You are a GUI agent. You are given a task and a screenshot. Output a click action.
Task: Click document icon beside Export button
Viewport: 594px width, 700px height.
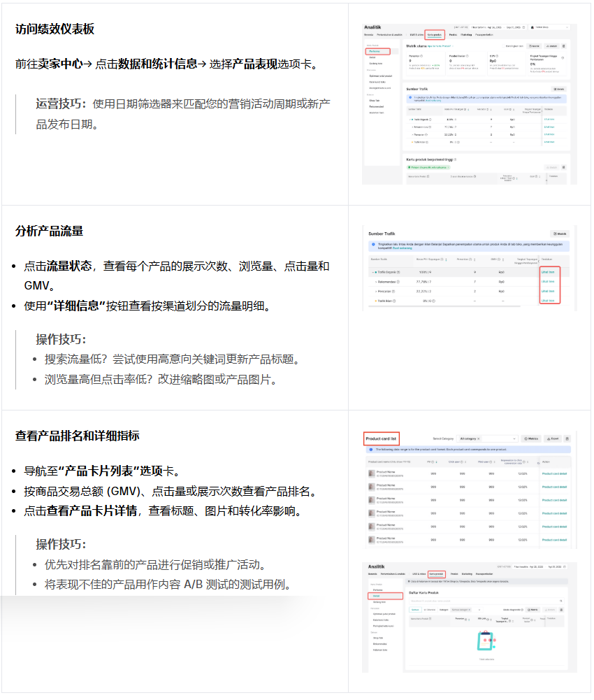pyautogui.click(x=567, y=438)
